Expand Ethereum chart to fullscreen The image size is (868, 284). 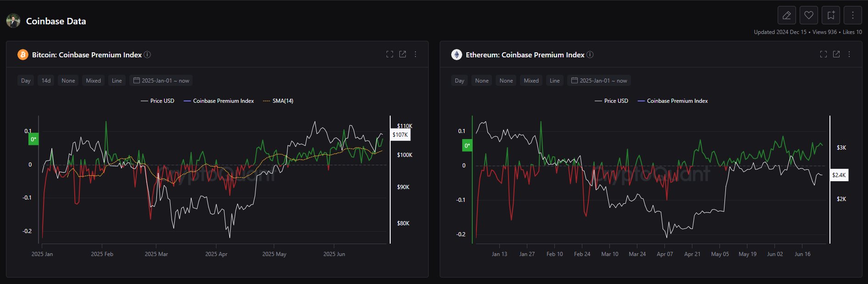pos(824,55)
